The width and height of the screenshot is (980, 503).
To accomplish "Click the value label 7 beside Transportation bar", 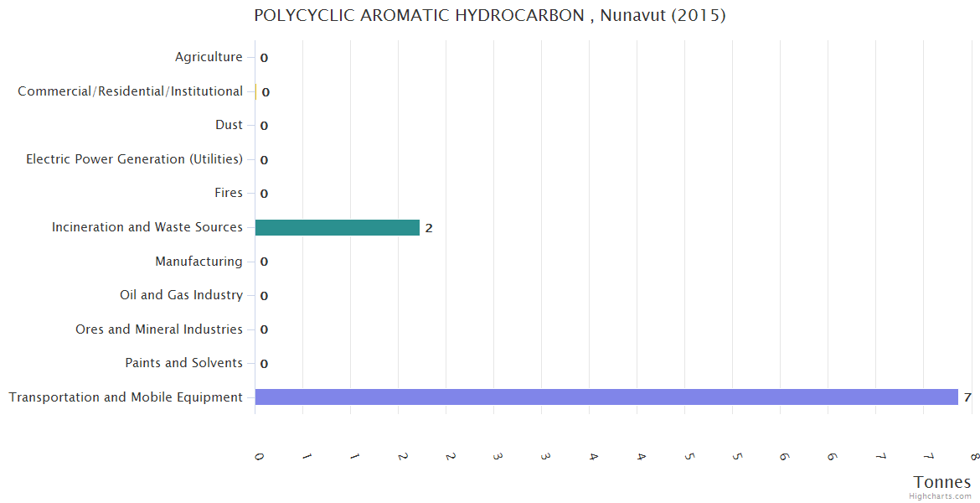I will [x=967, y=397].
